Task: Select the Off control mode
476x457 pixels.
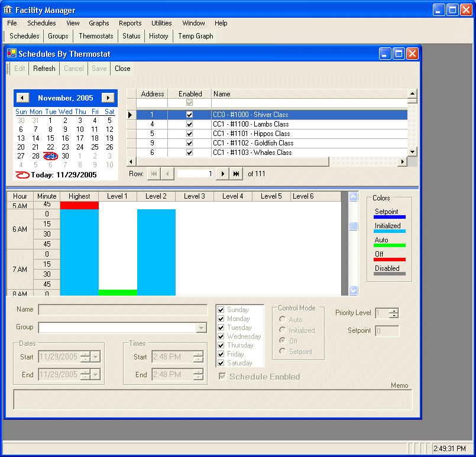Action: pyautogui.click(x=283, y=341)
